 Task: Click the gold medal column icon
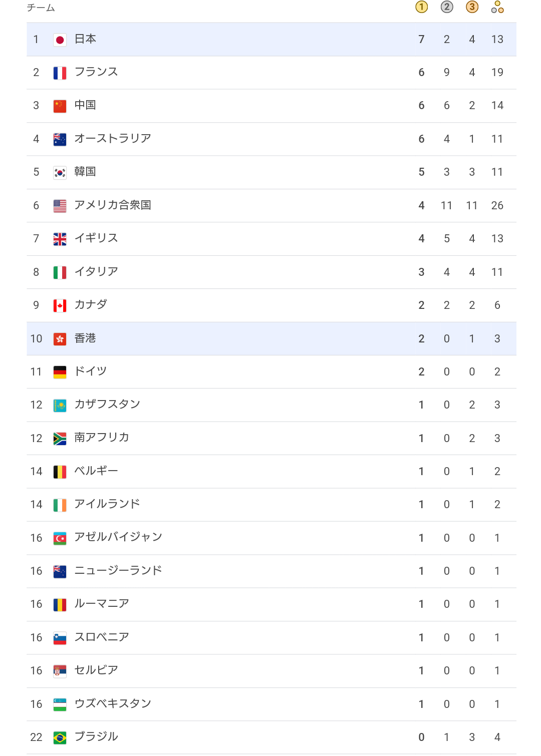point(421,7)
